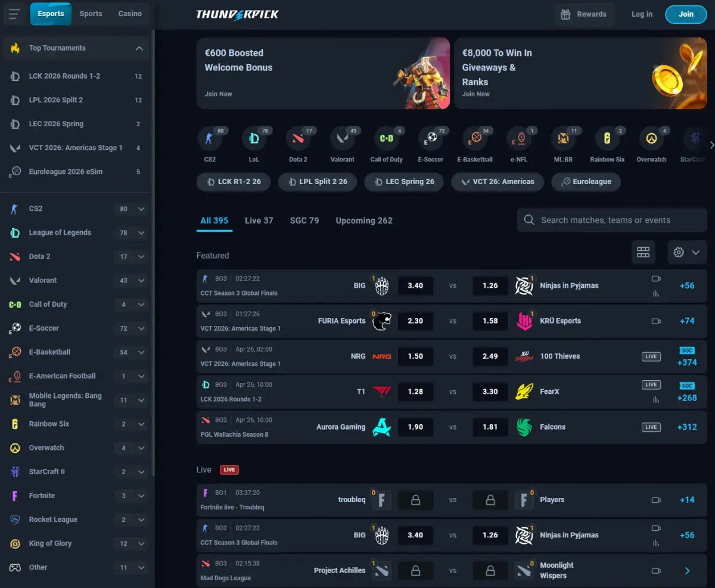
Task: Select the Call of Duty circle icon
Action: click(386, 138)
